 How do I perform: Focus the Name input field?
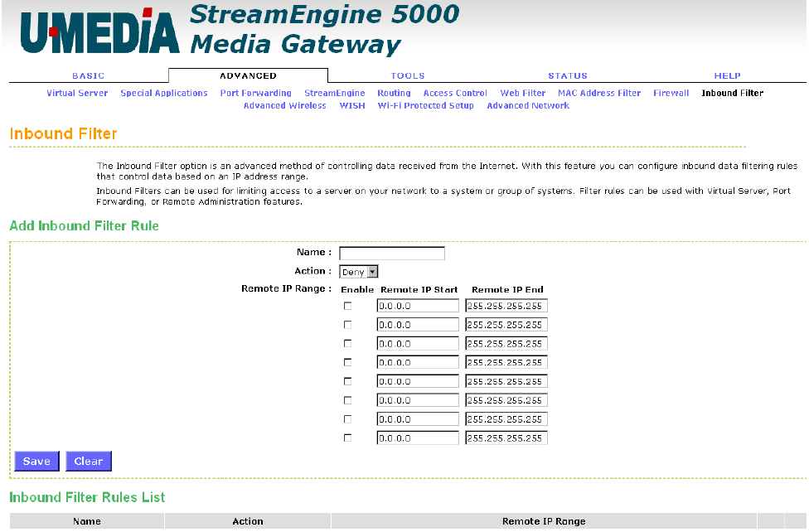click(x=391, y=253)
